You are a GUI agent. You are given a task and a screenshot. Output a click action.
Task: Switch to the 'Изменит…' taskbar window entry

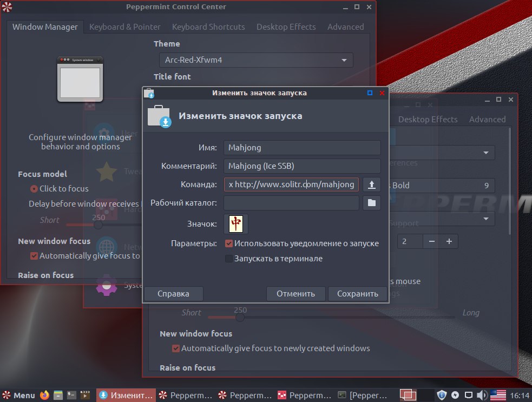[126, 395]
